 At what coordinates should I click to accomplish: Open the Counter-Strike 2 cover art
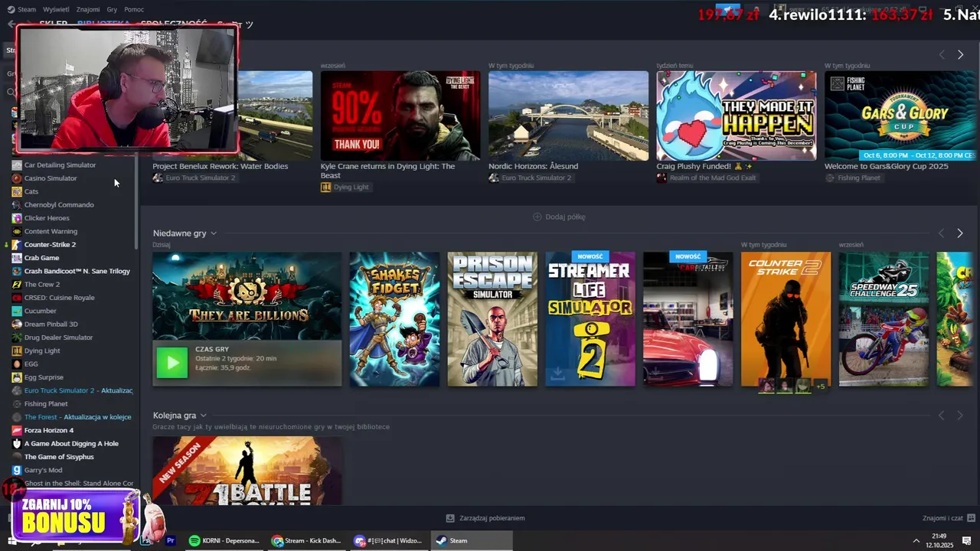786,319
